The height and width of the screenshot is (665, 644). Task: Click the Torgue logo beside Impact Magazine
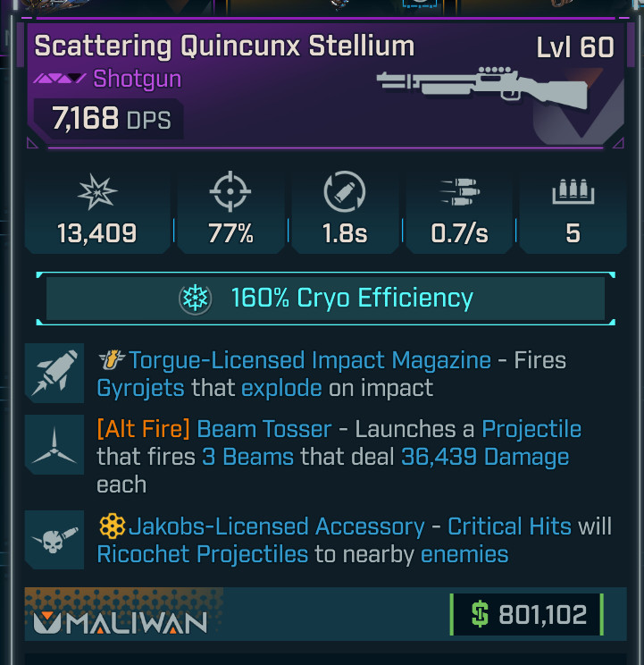(112, 359)
